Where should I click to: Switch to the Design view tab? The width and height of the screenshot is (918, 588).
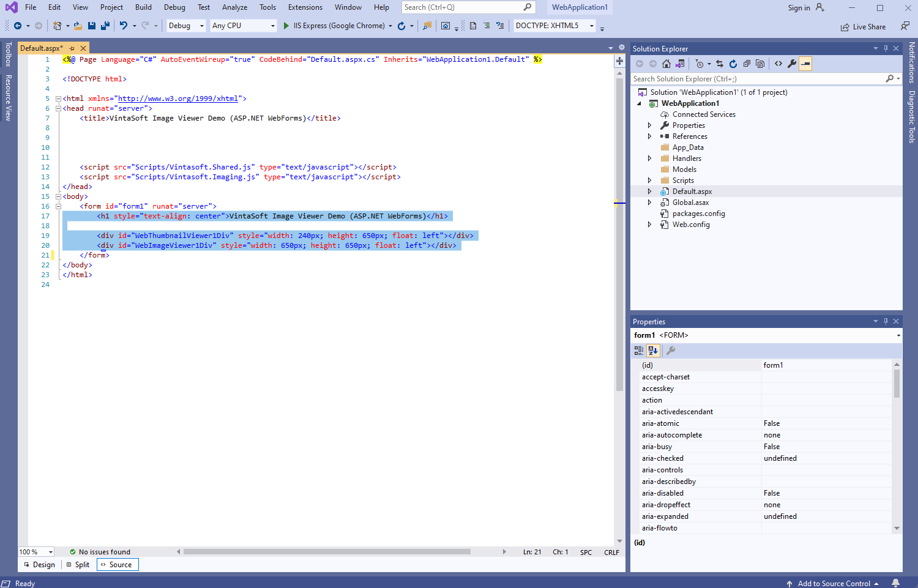point(40,565)
